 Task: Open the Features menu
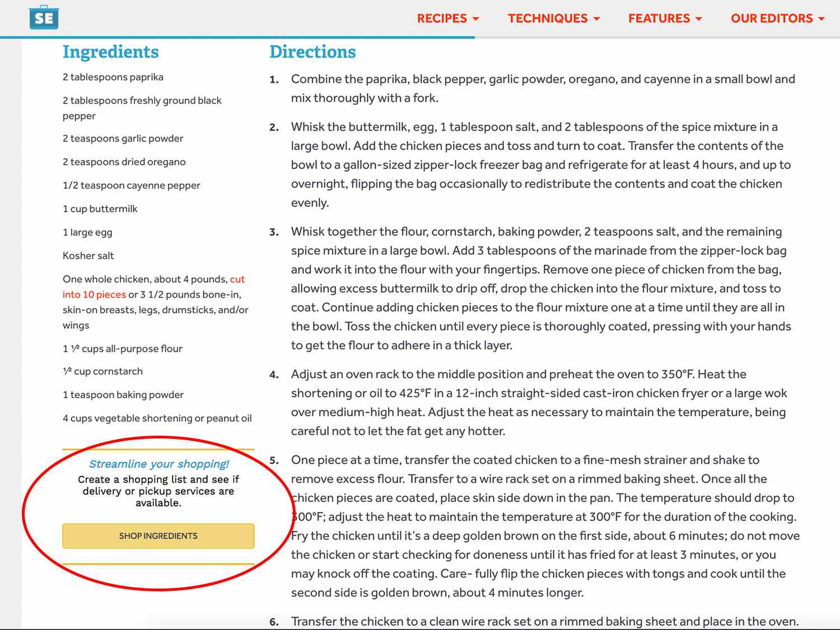point(664,18)
